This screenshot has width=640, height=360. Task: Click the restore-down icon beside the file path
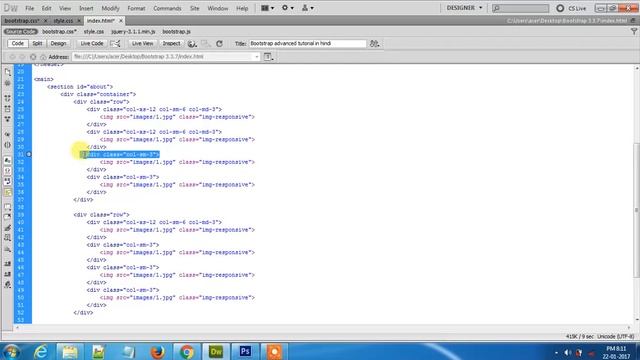click(634, 20)
